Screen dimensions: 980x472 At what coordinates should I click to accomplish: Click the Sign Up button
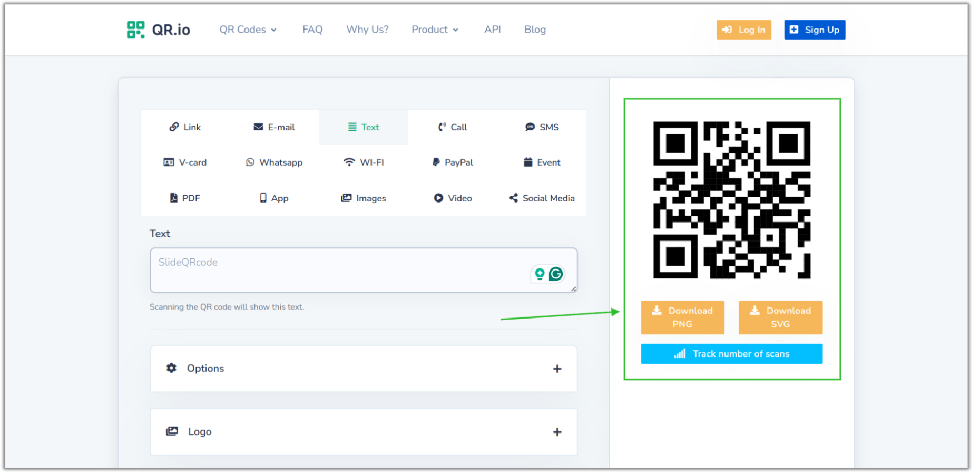pos(815,30)
